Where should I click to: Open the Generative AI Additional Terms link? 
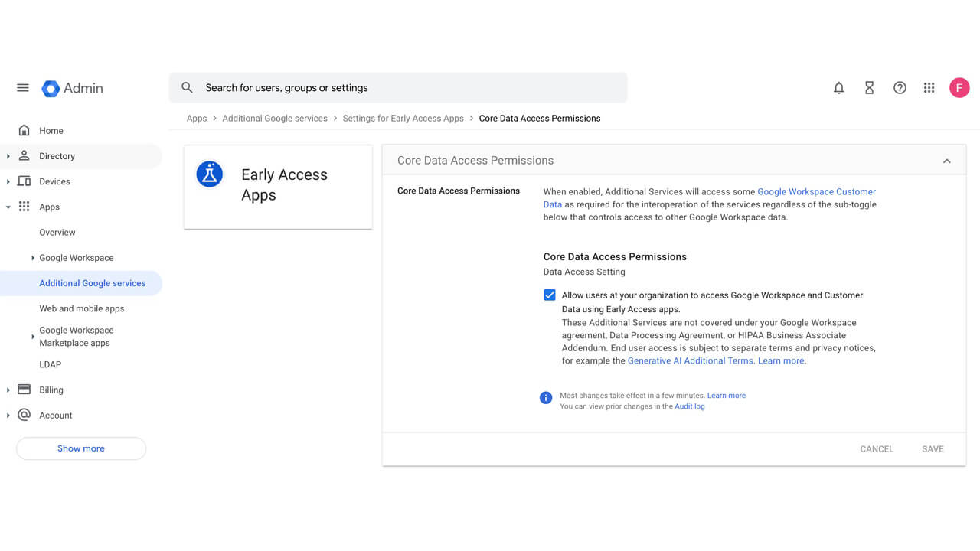tap(689, 360)
